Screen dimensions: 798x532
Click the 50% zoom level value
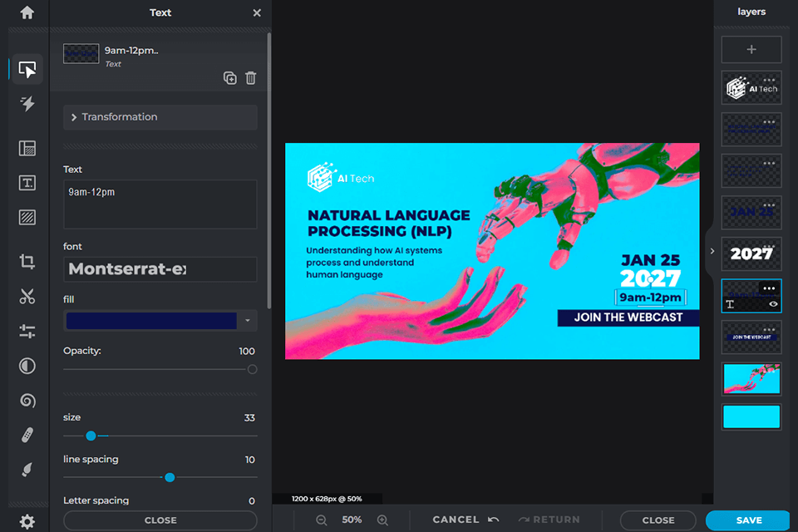[x=352, y=520]
